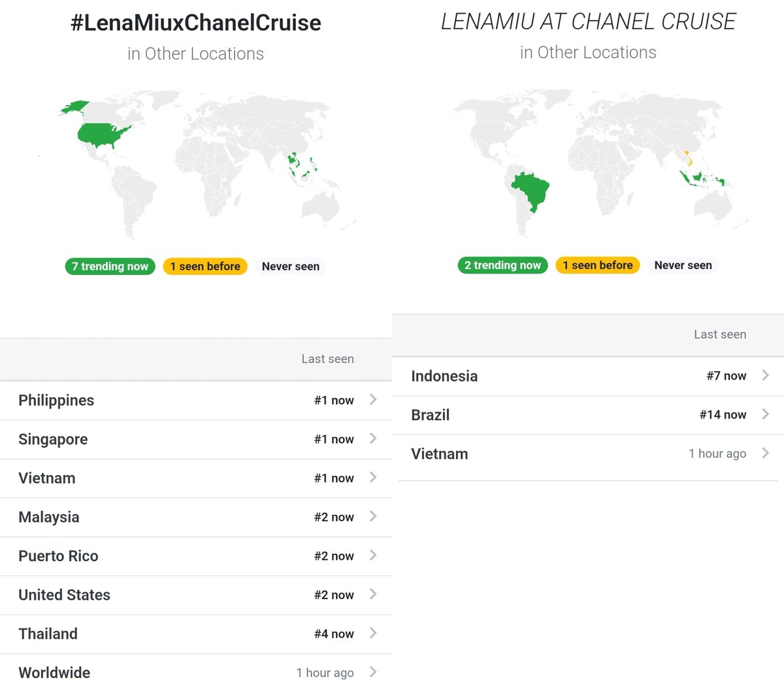Open the chevron beside Puerto Rico
Screen dimensions: 784x695
[x=373, y=555]
